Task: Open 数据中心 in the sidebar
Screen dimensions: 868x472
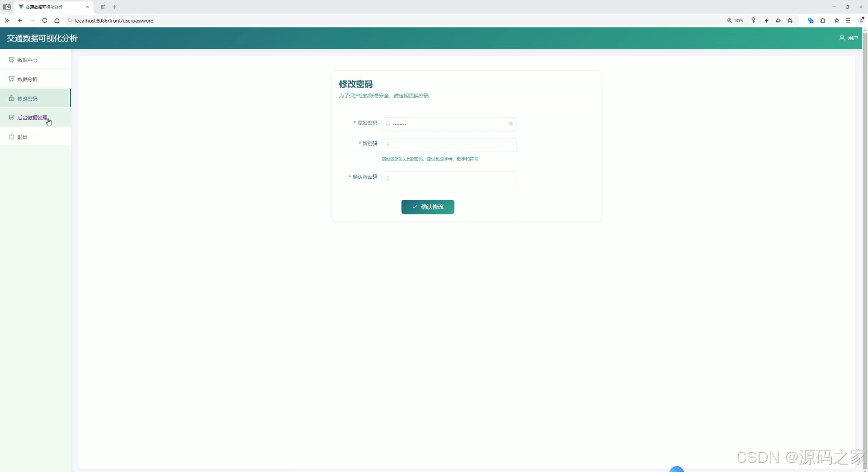Action: (27, 60)
